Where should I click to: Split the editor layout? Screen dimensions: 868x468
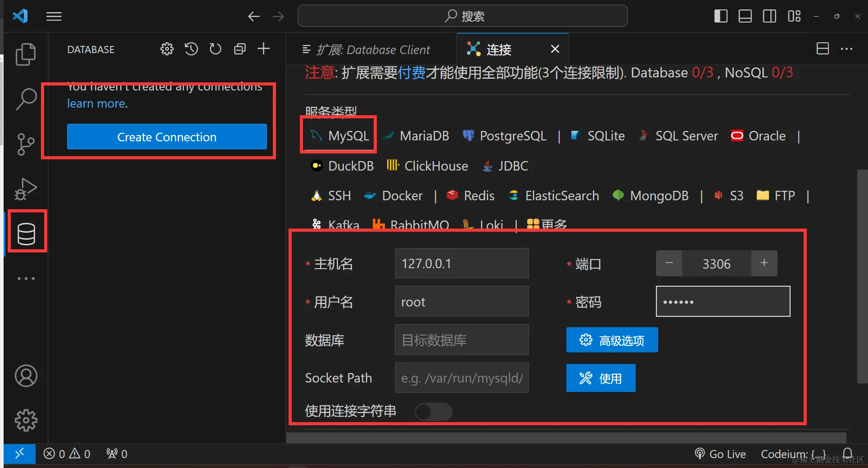[x=823, y=49]
